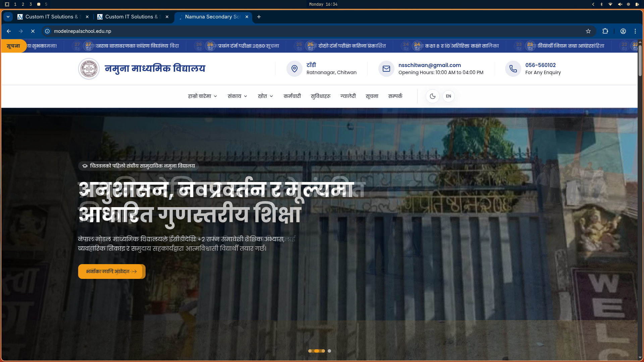Open the ग्यालेरी menu item

[x=348, y=96]
